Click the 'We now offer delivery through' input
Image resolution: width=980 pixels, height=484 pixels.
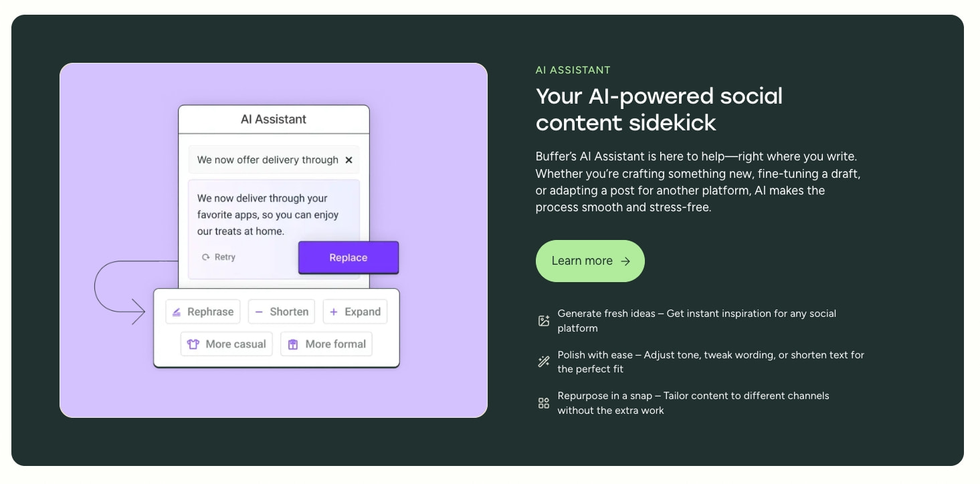pos(274,160)
